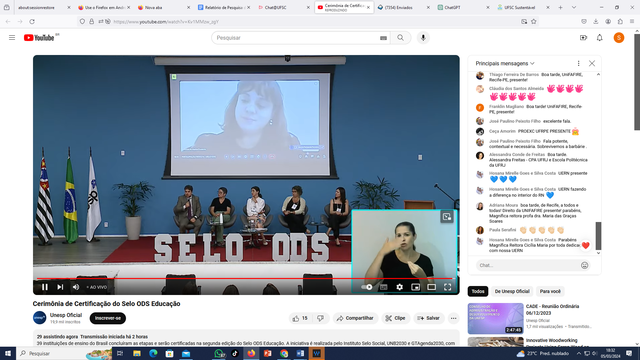The height and width of the screenshot is (360, 640).
Task: Select the De Unesp Oficial filter chip
Action: click(x=512, y=291)
